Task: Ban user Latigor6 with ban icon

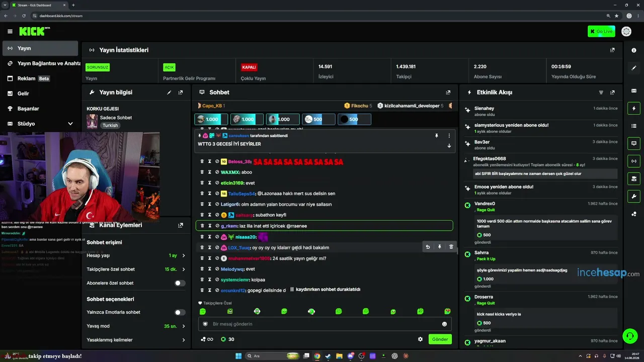Action: coord(217,204)
